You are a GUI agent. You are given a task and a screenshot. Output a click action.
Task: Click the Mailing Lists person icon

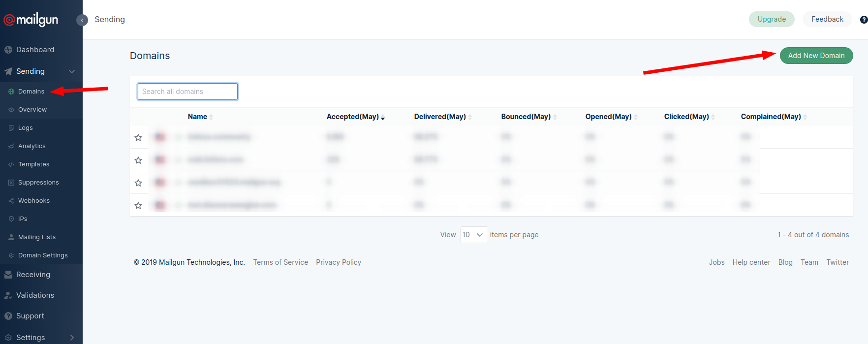click(11, 237)
